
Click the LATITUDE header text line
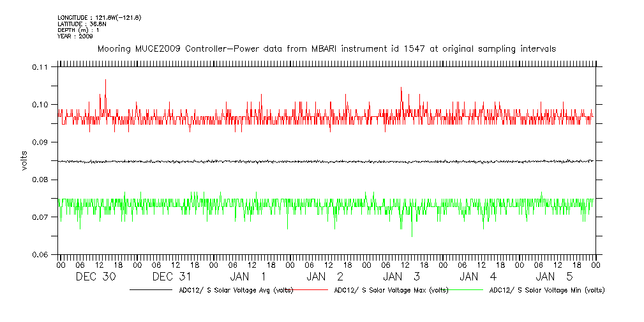click(x=82, y=24)
